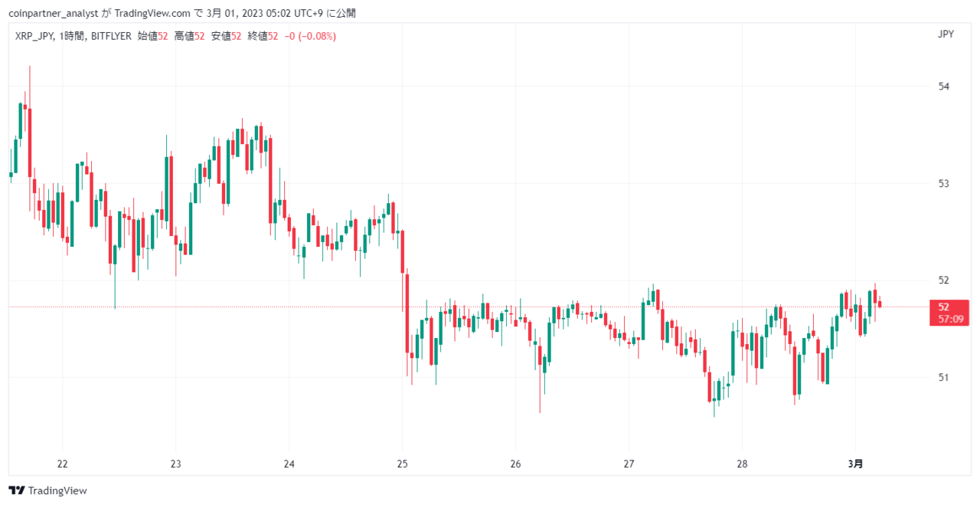980x505 pixels.
Task: Select date 27 on time axis
Action: point(629,464)
